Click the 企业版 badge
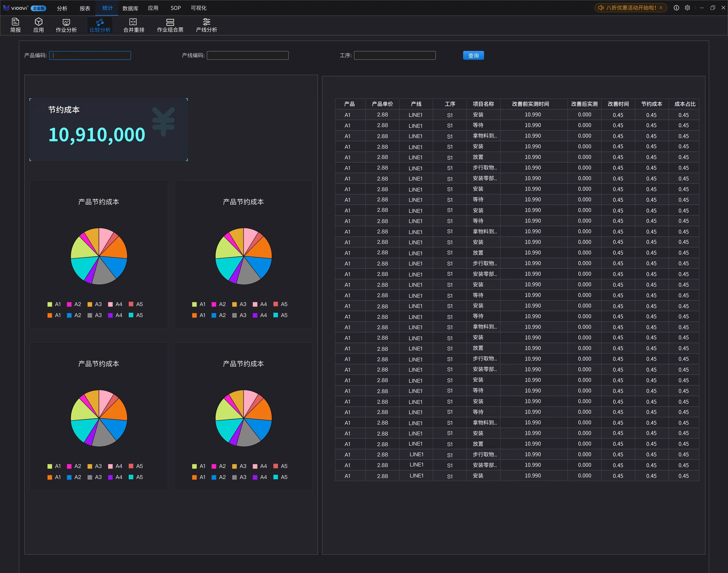Screen dimensions: 728x573 coord(39,8)
